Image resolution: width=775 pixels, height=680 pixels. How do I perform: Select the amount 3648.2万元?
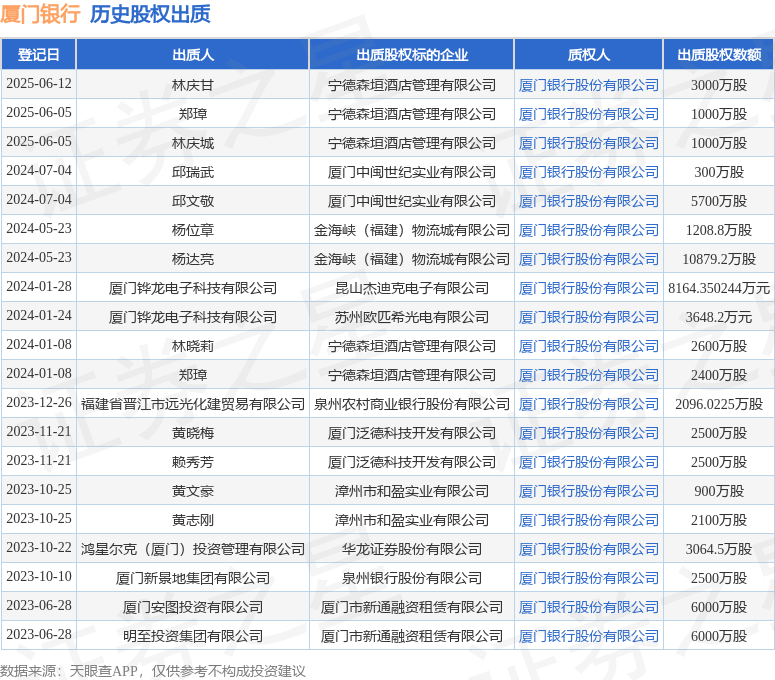719,317
